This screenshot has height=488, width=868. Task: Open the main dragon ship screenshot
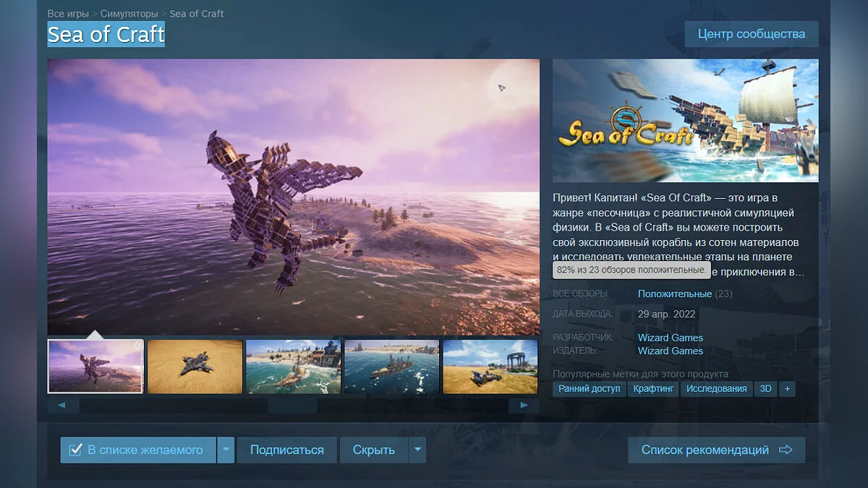[294, 197]
